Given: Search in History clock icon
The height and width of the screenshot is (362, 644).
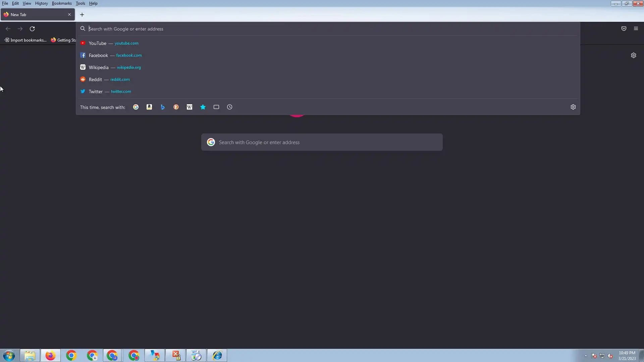Looking at the screenshot, I should [230, 107].
